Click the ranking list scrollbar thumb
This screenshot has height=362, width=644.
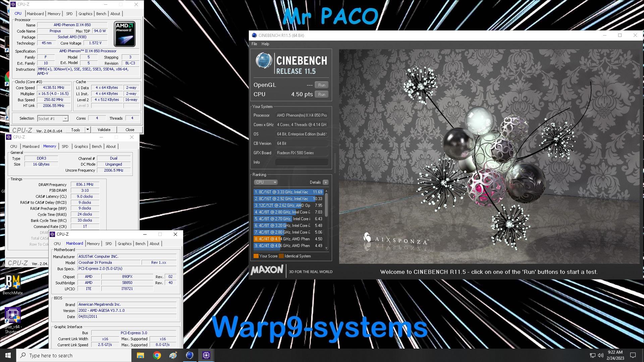tap(326, 205)
